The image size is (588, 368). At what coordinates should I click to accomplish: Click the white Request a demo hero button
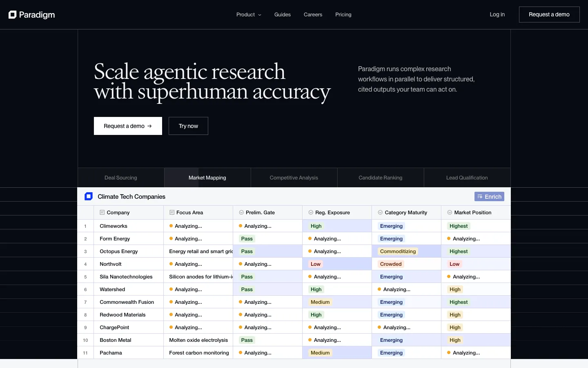click(x=128, y=126)
